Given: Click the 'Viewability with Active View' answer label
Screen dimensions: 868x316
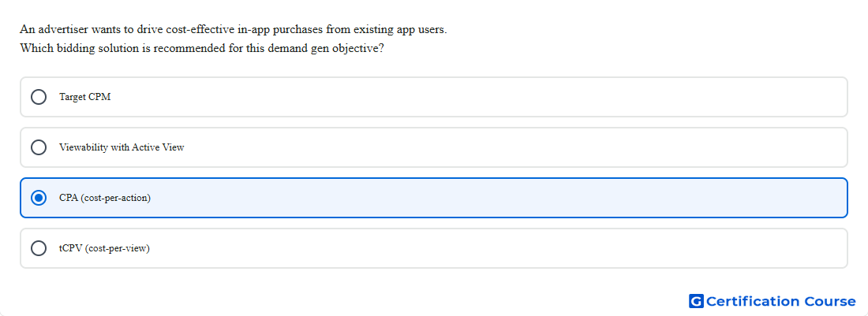Looking at the screenshot, I should 122,147.
